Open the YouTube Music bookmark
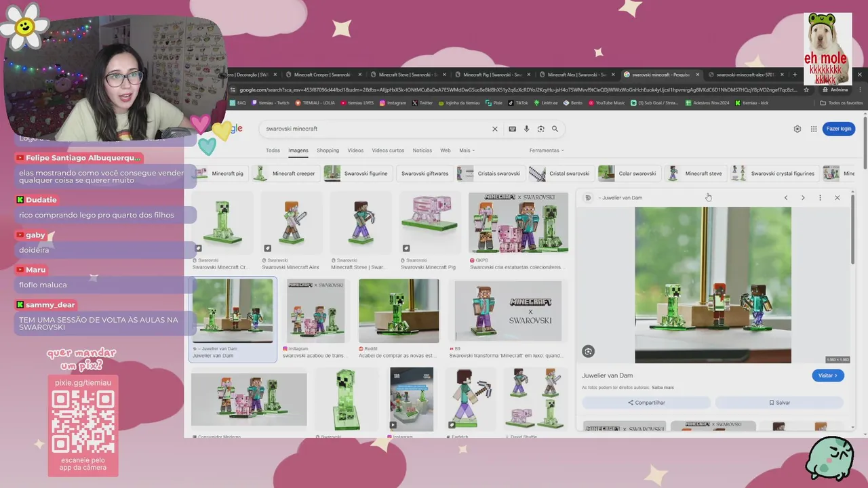 click(606, 103)
